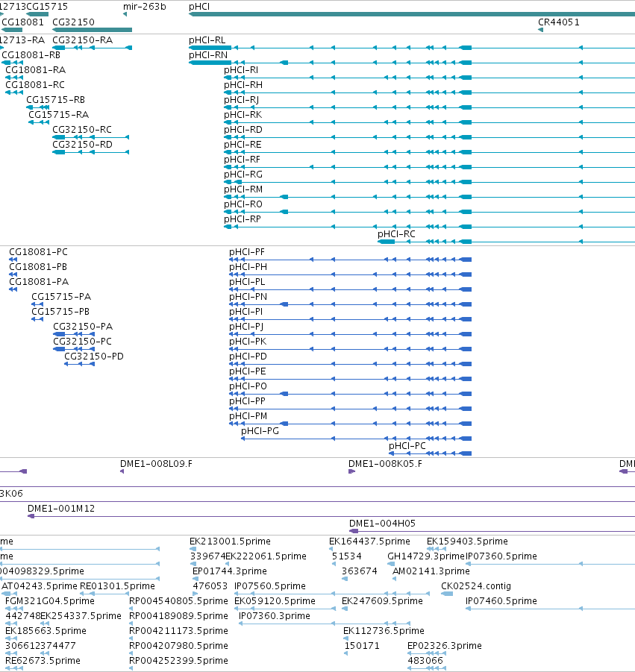Choose transcript pHCl-RP label
Viewport: 635px width, 672px height.
click(x=243, y=219)
